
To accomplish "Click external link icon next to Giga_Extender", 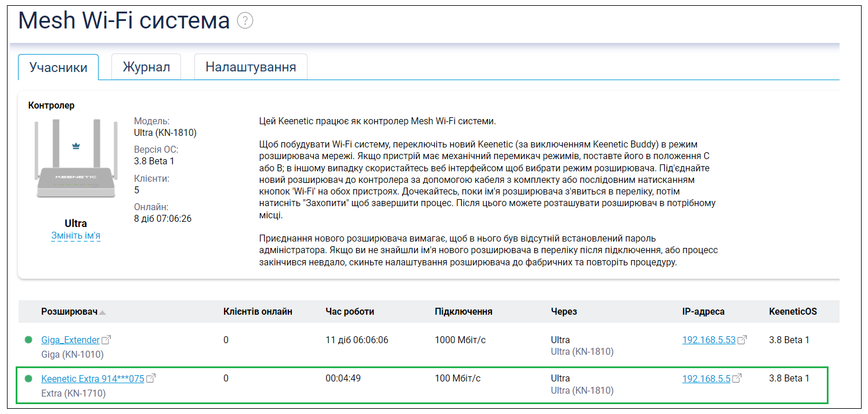I will (x=106, y=340).
